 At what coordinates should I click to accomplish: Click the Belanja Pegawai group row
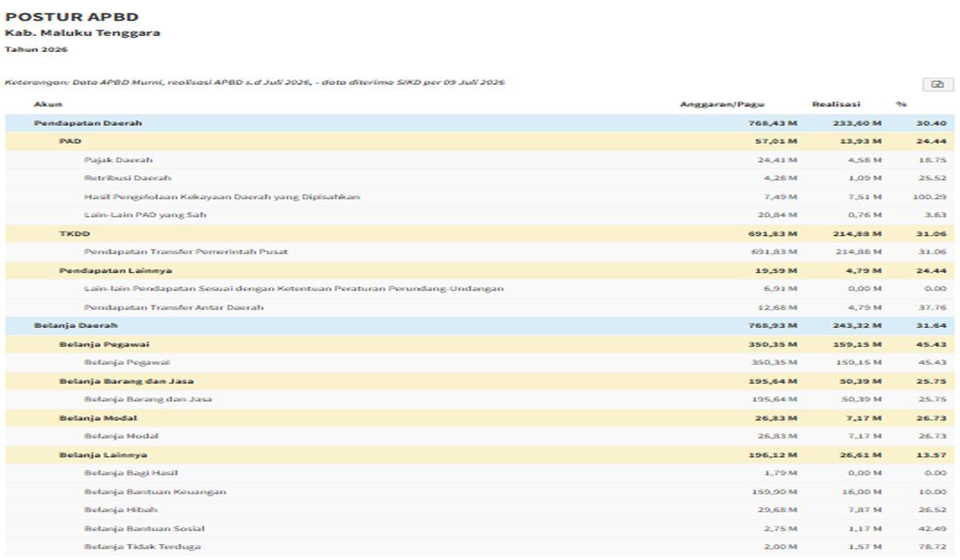click(480, 344)
